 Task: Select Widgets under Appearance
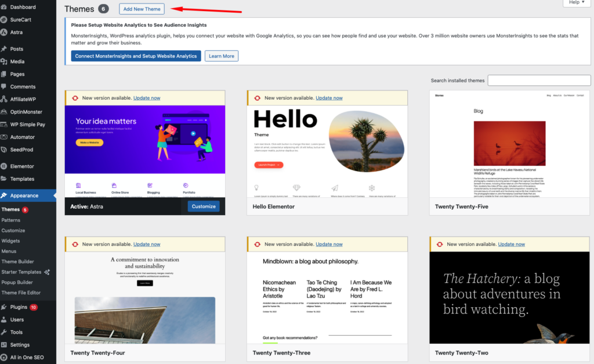click(10, 241)
